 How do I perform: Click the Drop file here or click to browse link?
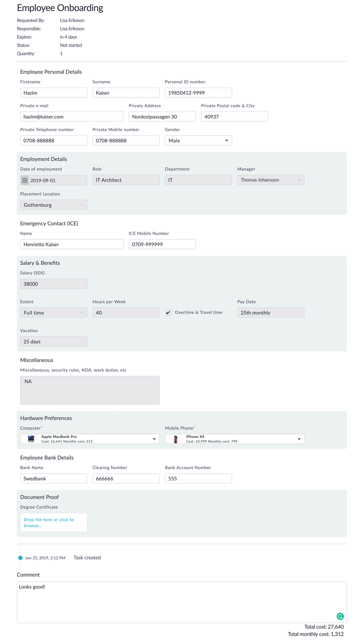coord(49,522)
